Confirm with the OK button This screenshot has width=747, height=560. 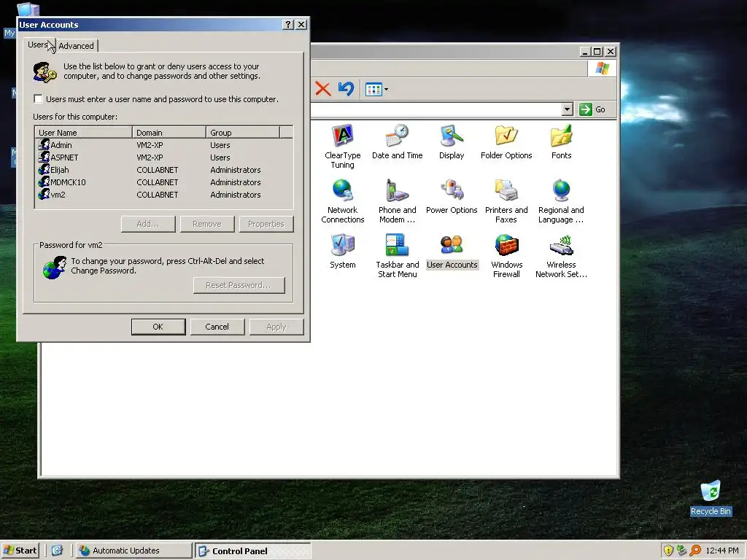click(x=158, y=327)
